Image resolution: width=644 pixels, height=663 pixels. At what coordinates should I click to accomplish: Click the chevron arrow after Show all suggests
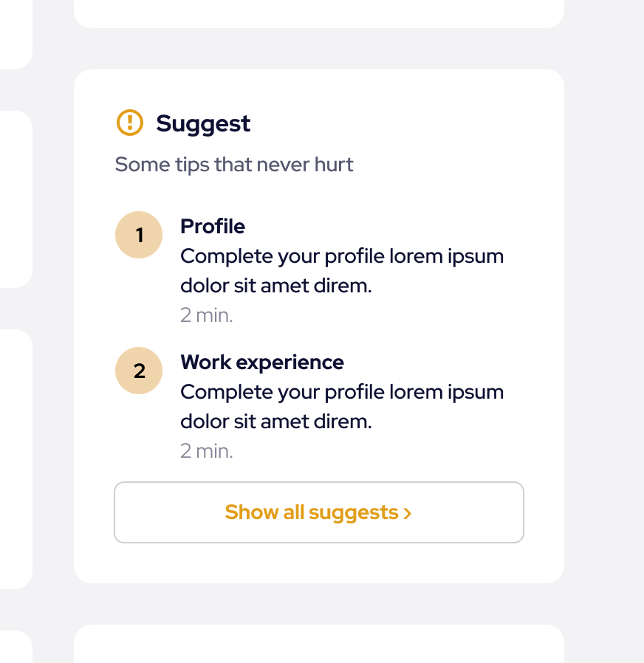click(x=408, y=513)
